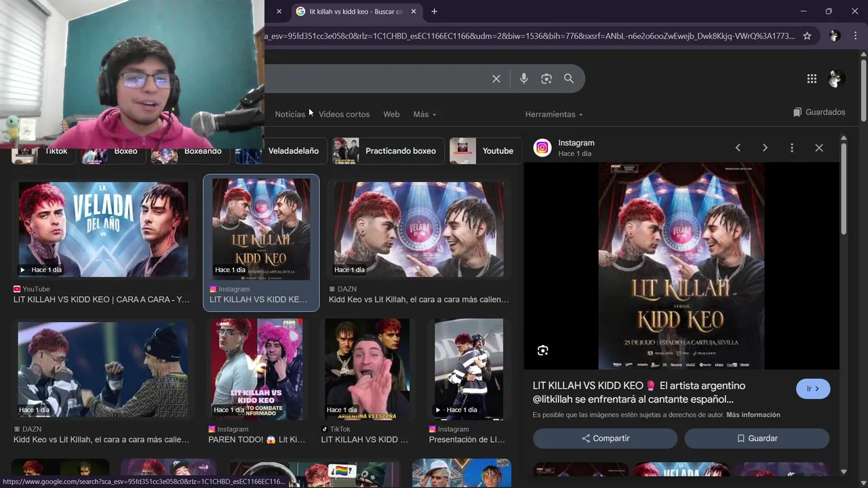Click the Guardar button
Image resolution: width=868 pixels, height=488 pixels.
click(x=757, y=439)
